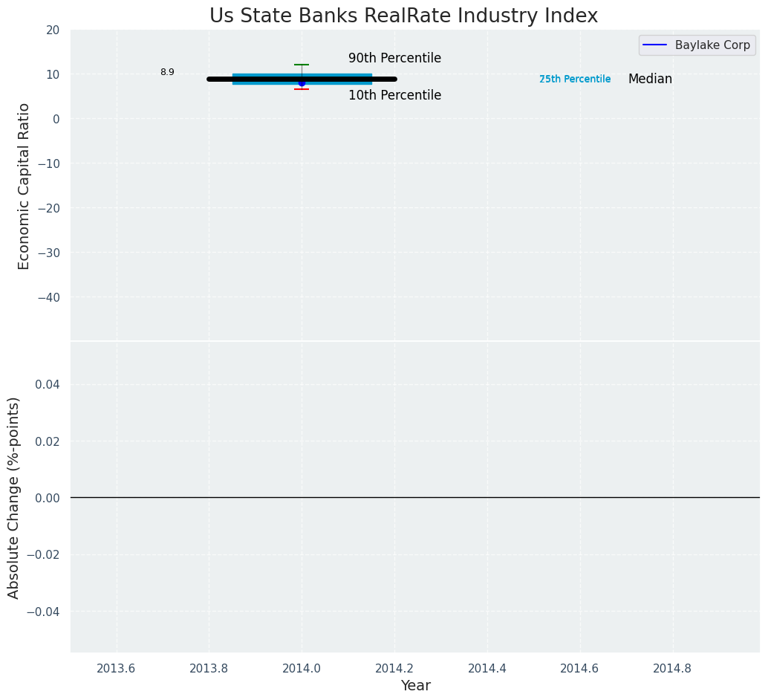Select the 90th Percentile annotation text
The image size is (768, 700).
394,58
